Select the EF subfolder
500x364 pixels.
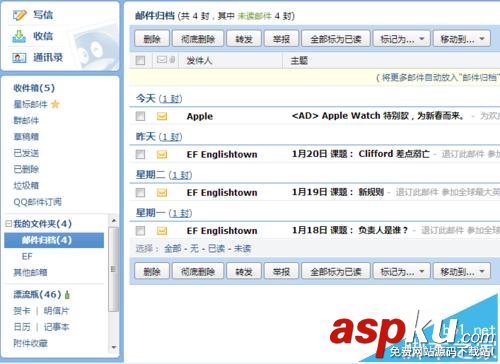tap(27, 256)
